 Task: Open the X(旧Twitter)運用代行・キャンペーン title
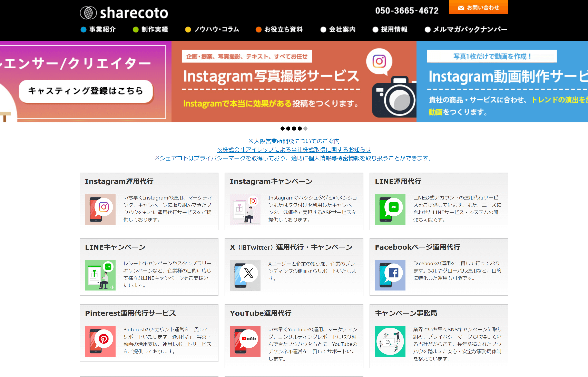[291, 247]
